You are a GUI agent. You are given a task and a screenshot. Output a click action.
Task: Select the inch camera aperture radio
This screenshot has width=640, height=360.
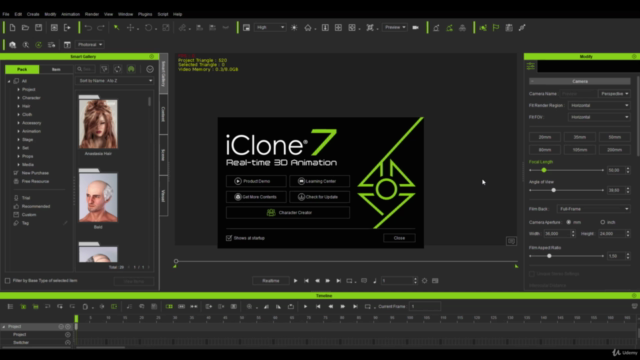[x=602, y=222]
